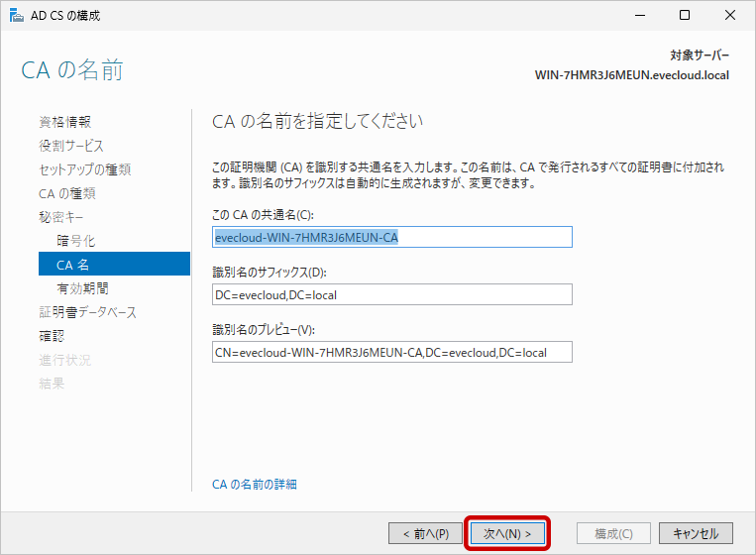Open the 資格情報 step in sidebar
Screen dimensions: 756x555
pyautogui.click(x=65, y=122)
